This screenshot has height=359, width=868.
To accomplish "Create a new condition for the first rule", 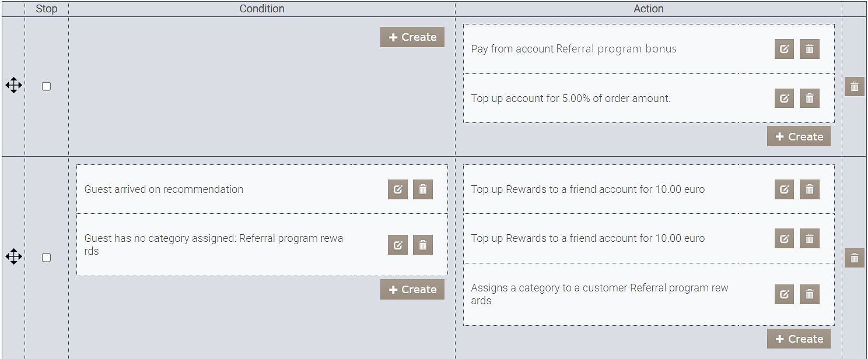I will point(412,37).
